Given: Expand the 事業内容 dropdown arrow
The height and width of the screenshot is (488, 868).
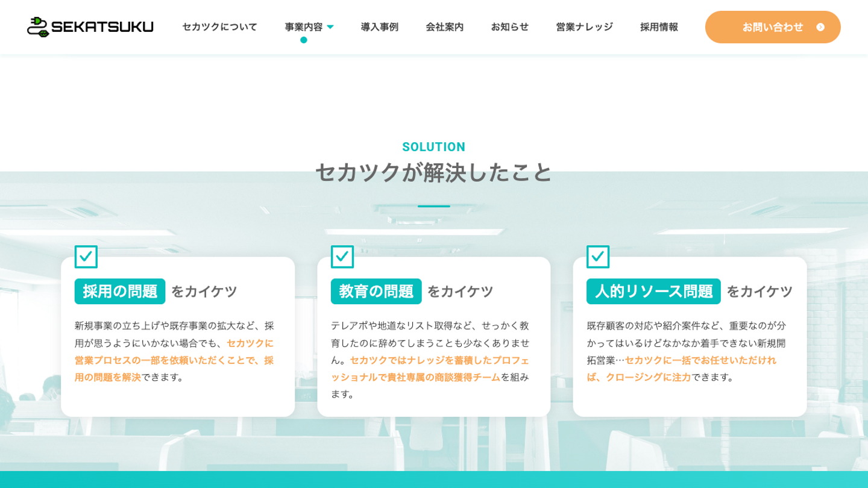Looking at the screenshot, I should pos(330,27).
